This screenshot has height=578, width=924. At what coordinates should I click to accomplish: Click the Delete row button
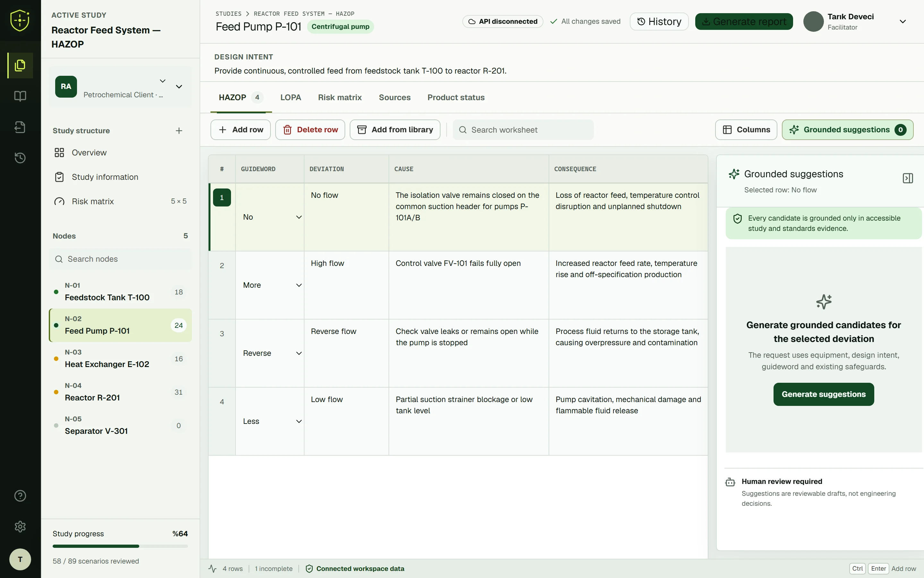310,130
